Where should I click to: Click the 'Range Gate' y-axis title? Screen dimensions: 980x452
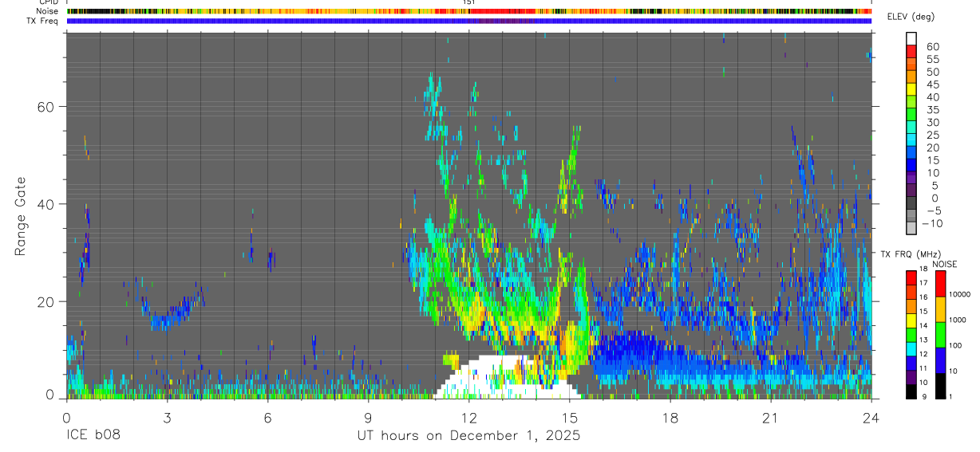point(21,217)
